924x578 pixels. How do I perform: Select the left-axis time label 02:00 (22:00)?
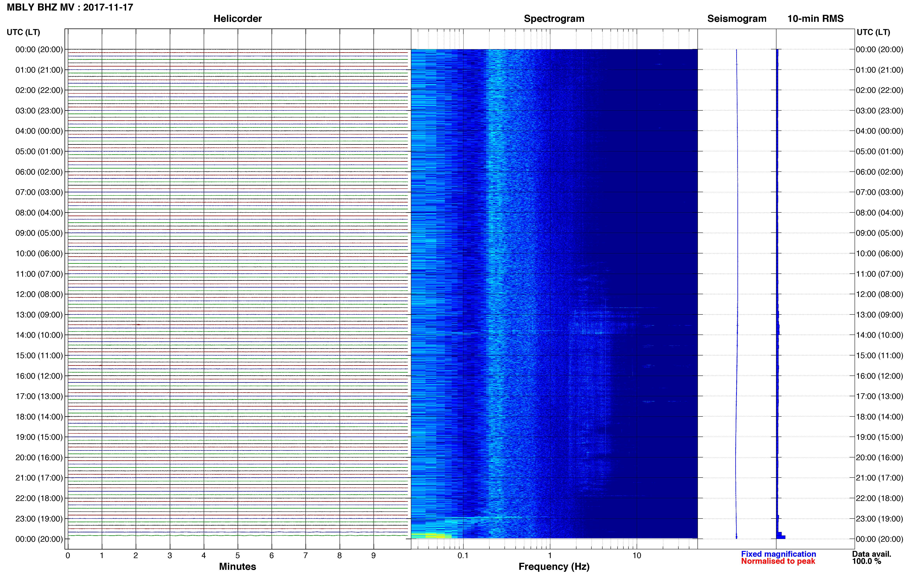click(39, 90)
